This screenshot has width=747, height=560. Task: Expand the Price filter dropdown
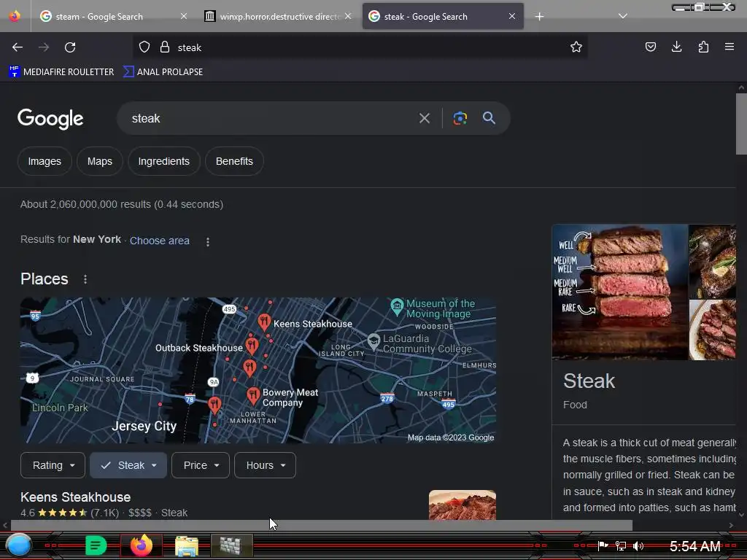click(x=201, y=465)
